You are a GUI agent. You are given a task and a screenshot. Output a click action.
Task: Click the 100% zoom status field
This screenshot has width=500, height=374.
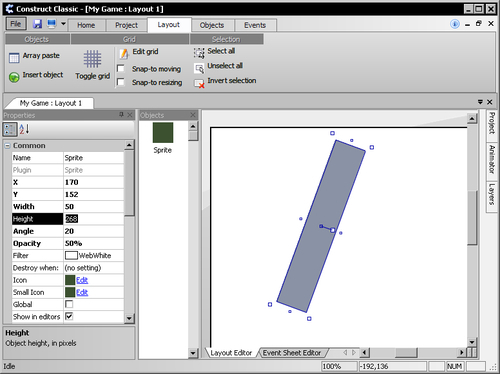coord(339,366)
